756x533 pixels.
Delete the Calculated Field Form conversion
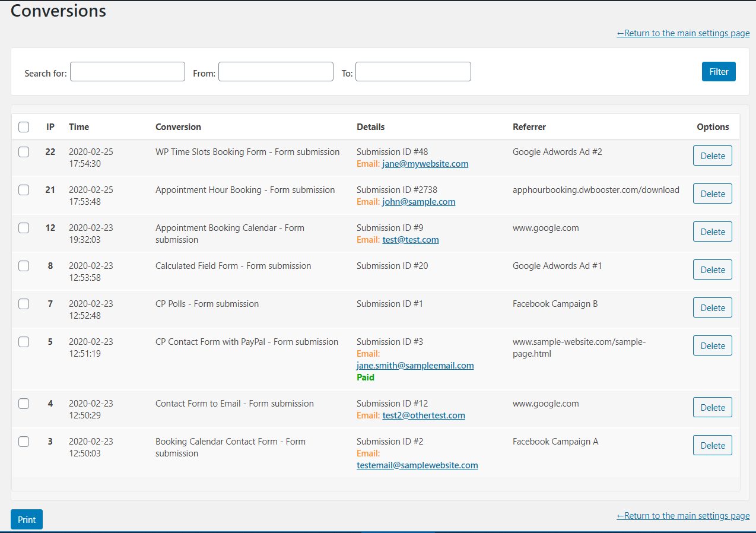coord(713,269)
